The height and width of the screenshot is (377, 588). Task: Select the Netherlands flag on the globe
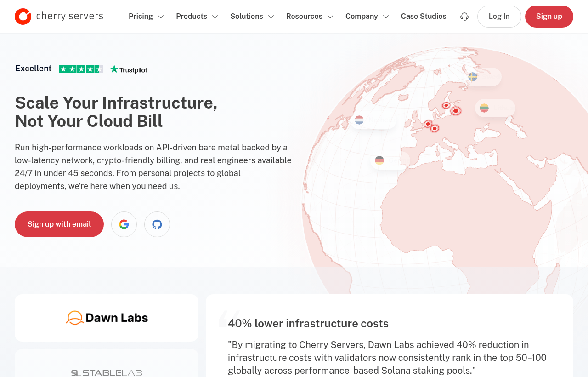359,120
